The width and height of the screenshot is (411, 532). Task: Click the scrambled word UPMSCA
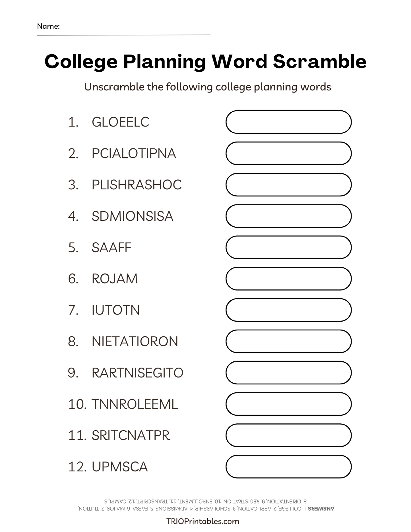119,467
